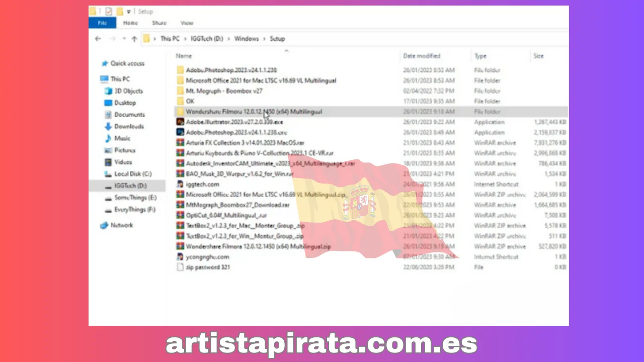
Task: Select Network in navigation pane
Action: point(122,225)
